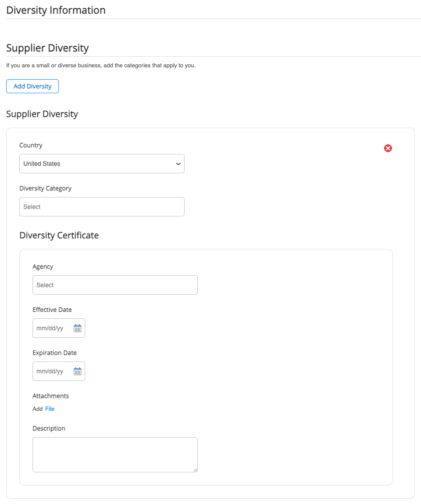Click the Description text area resize handle
Image resolution: width=421 pixels, height=504 pixels.
[195, 470]
